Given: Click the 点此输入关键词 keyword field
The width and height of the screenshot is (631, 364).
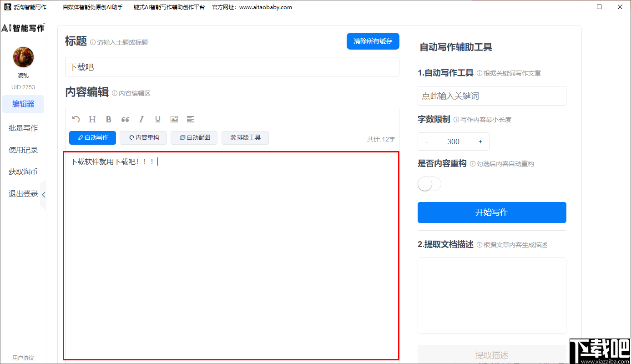Looking at the screenshot, I should (492, 96).
